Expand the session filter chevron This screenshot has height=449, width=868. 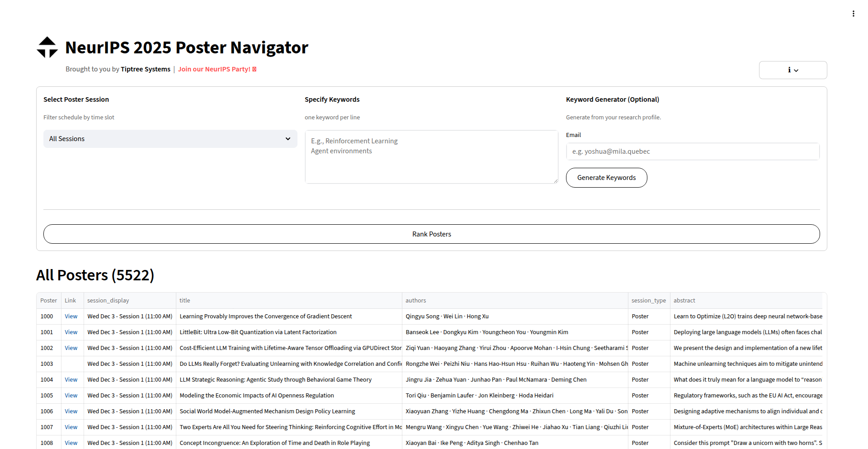pos(288,139)
